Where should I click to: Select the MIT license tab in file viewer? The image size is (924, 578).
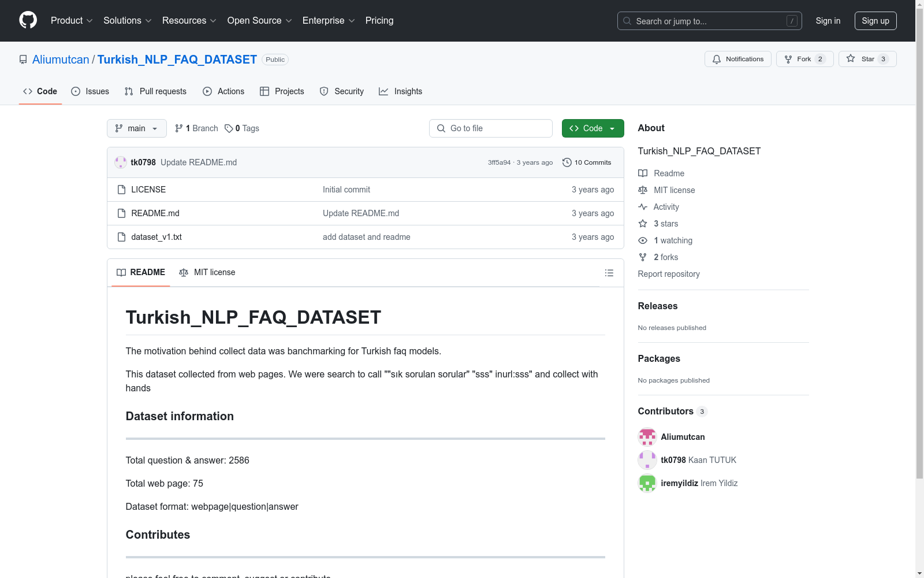click(207, 272)
